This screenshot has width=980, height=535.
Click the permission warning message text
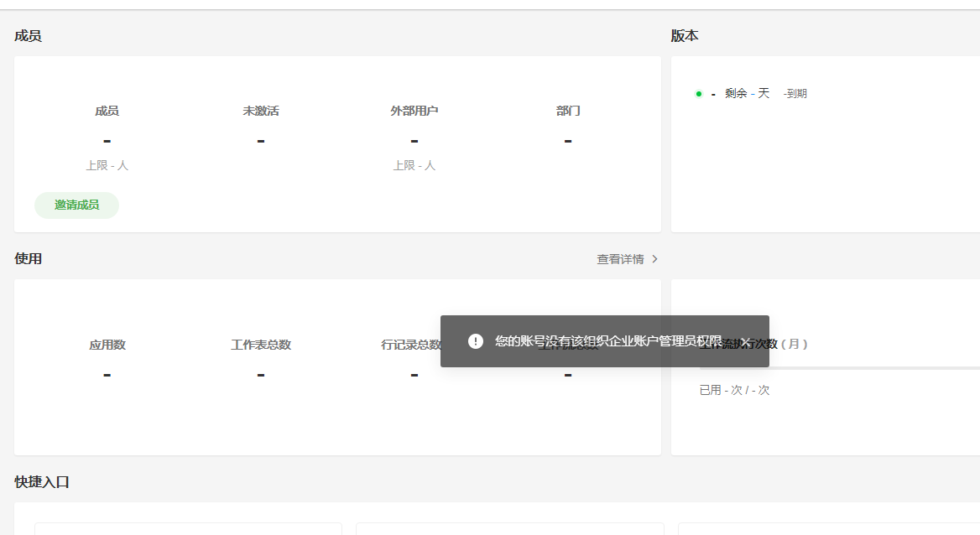point(607,341)
